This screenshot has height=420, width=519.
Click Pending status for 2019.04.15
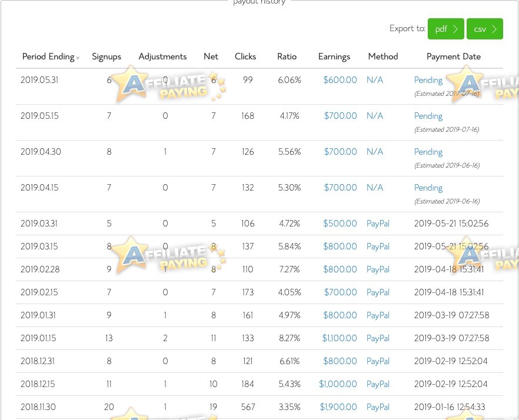[x=428, y=188]
